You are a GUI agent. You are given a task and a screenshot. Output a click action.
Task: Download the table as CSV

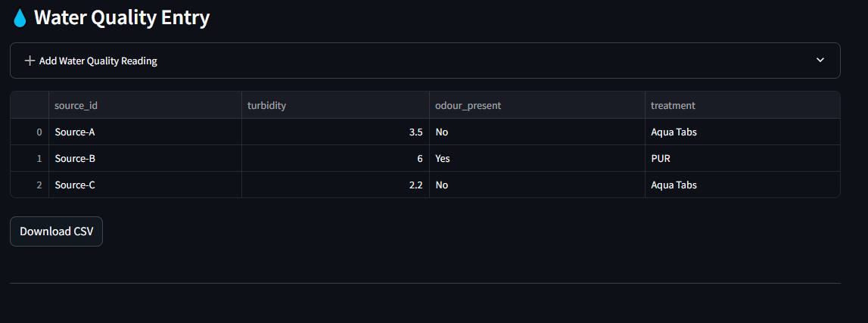(56, 231)
